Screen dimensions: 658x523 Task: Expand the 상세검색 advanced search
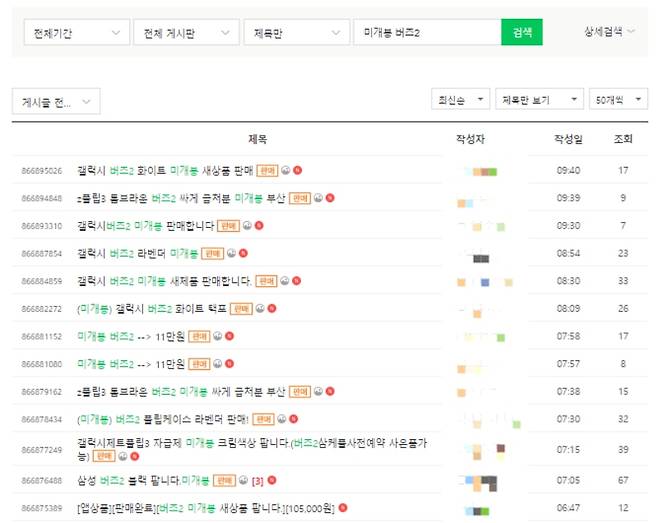tap(609, 31)
